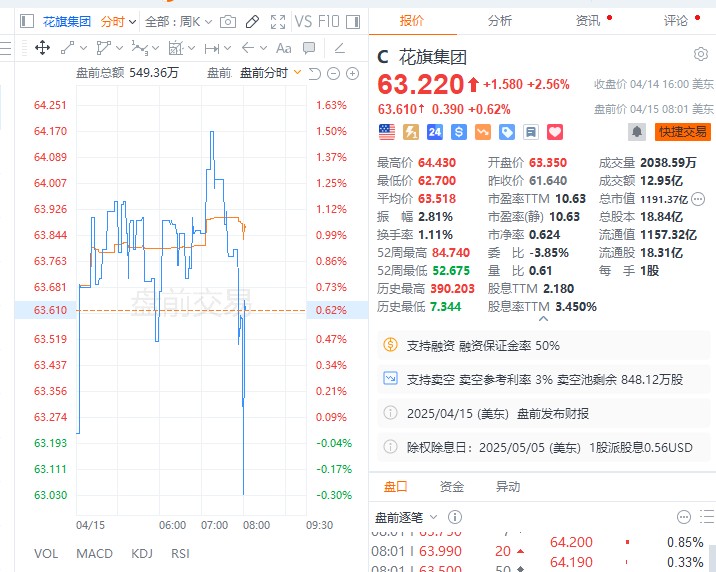This screenshot has width=716, height=572.
Task: Switch to the 分析 tab
Action: coord(500,21)
